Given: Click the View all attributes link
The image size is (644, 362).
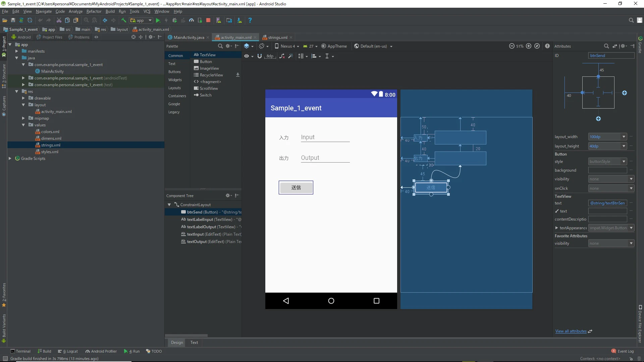Looking at the screenshot, I should click(571, 331).
